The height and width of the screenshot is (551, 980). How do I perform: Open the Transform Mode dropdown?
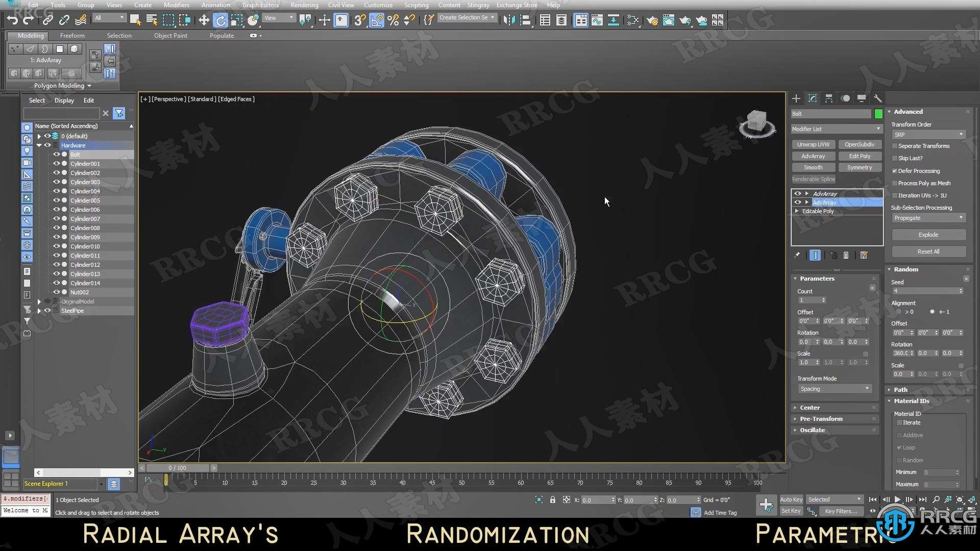[832, 389]
